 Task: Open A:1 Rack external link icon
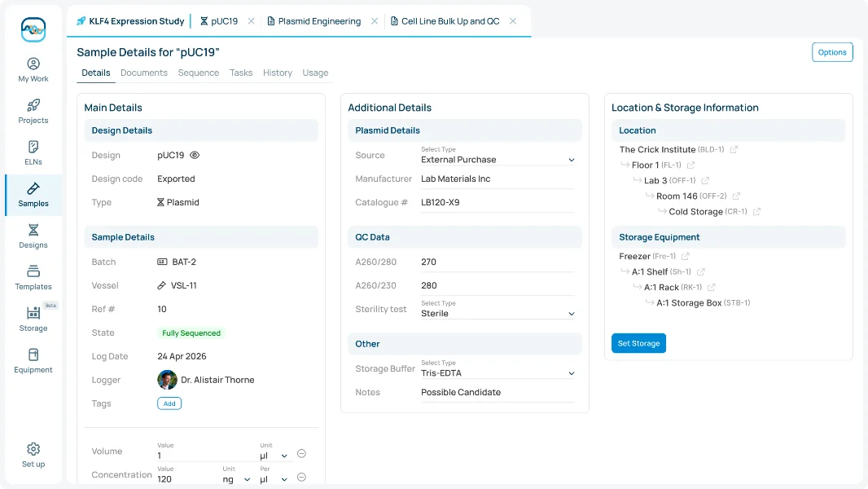(x=711, y=288)
